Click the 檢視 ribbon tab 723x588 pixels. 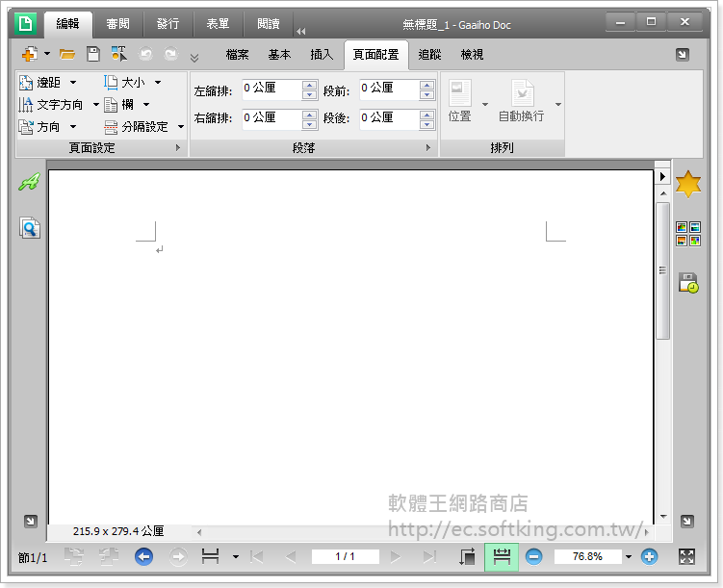[472, 55]
